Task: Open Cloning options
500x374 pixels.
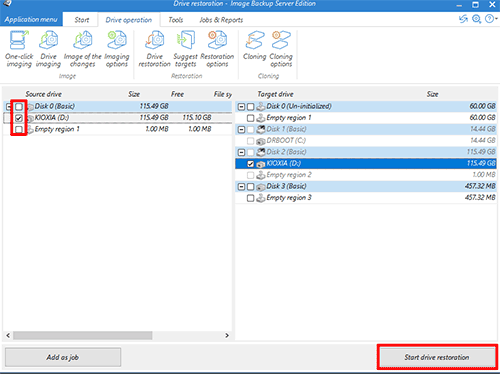Action: click(281, 49)
